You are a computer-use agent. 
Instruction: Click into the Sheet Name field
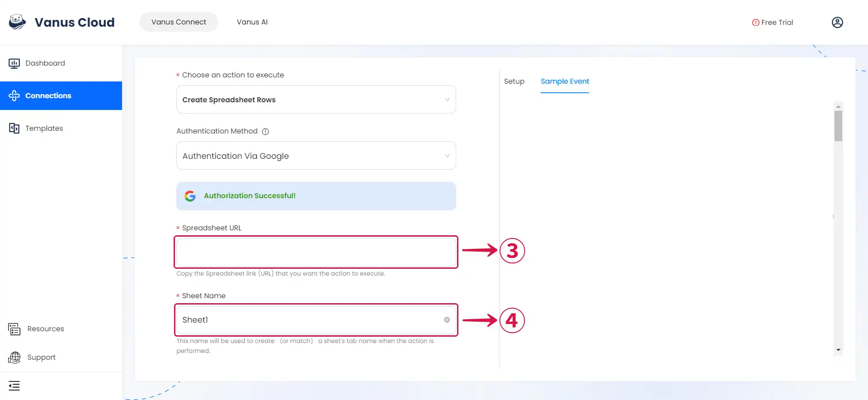(x=316, y=320)
